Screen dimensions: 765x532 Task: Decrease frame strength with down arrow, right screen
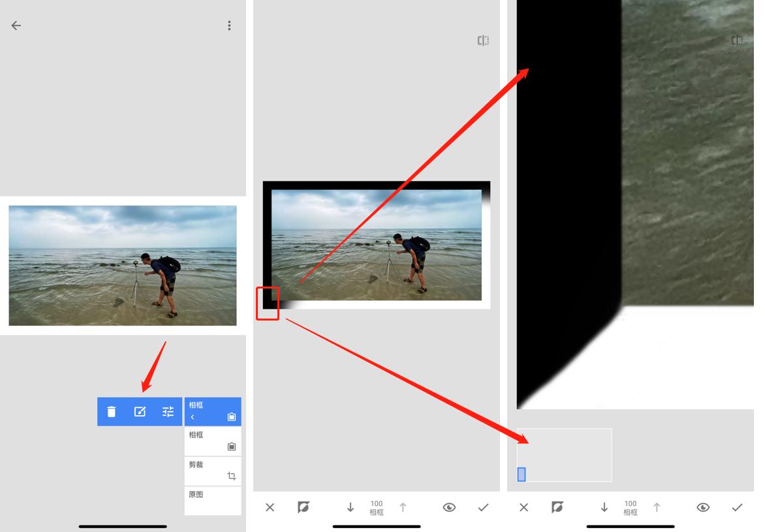click(604, 508)
